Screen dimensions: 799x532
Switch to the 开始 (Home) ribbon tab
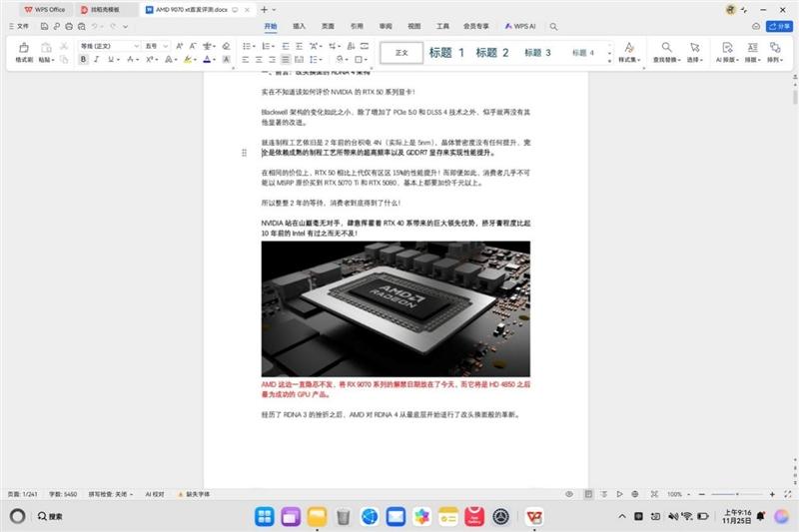tap(271, 26)
